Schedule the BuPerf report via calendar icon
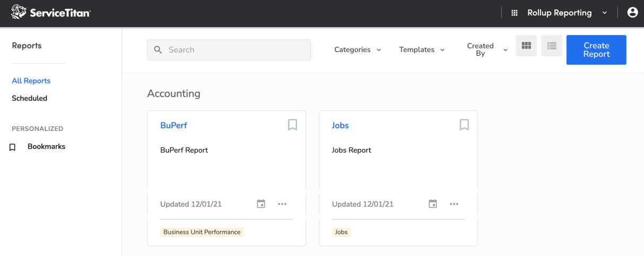Viewport: 644px width, 256px height. tap(261, 204)
